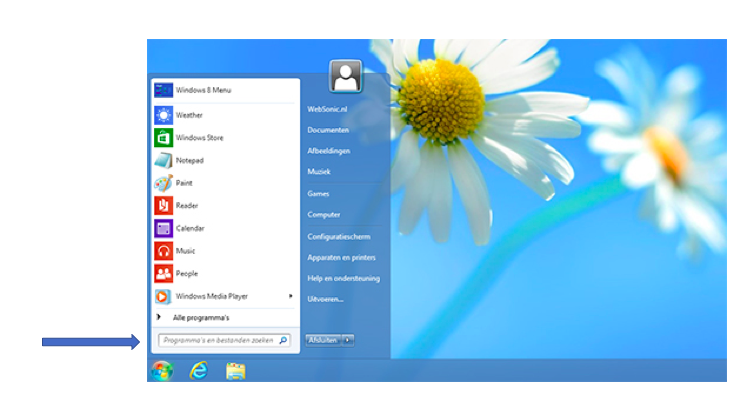743x402 pixels.
Task: Click the Weather text label
Action: [x=189, y=115]
